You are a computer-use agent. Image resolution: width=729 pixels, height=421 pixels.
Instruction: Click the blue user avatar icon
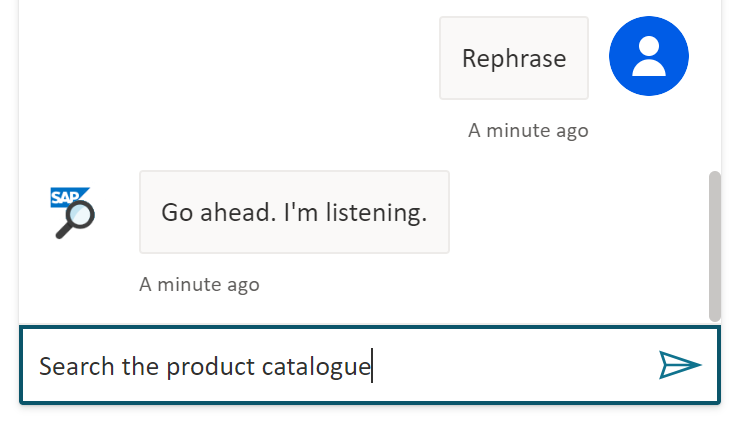pyautogui.click(x=648, y=57)
